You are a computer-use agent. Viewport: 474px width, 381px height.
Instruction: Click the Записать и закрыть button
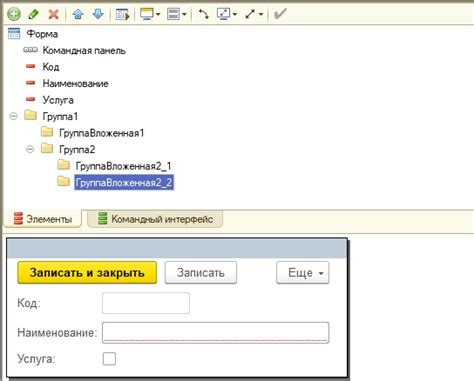(87, 273)
